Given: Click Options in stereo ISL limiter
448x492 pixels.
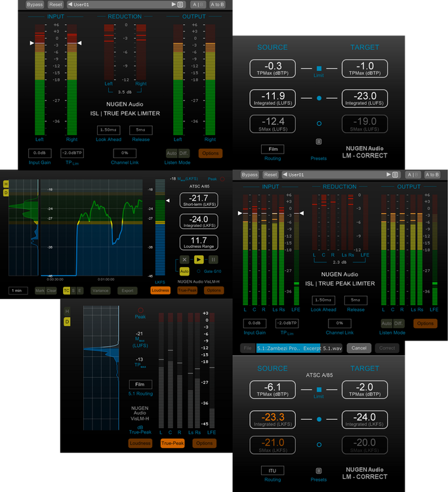Looking at the screenshot, I should click(x=210, y=154).
